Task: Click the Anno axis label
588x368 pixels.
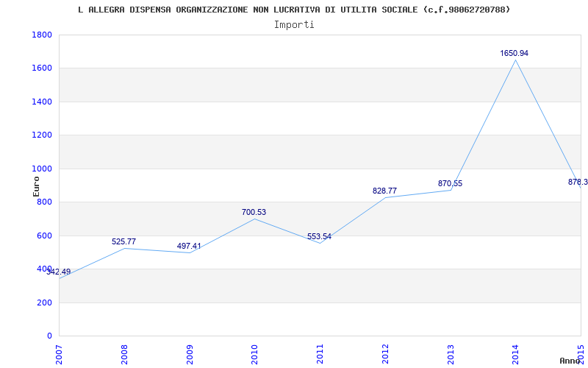Action: (570, 361)
